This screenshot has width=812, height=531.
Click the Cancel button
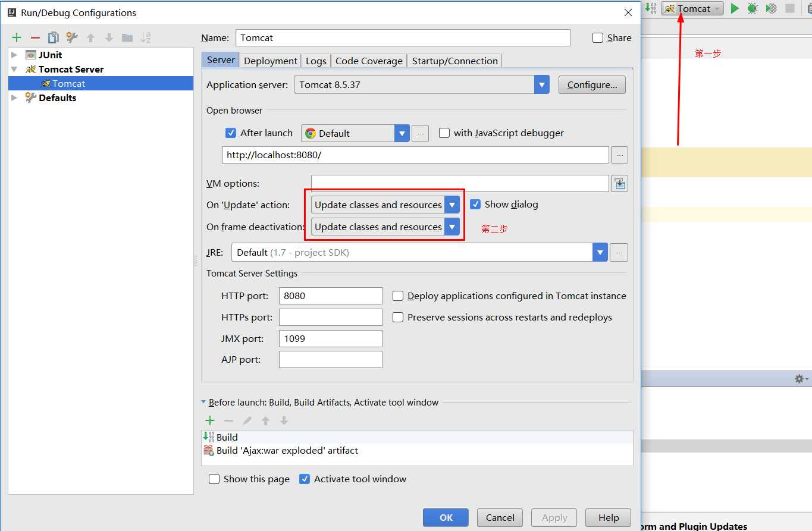click(500, 517)
